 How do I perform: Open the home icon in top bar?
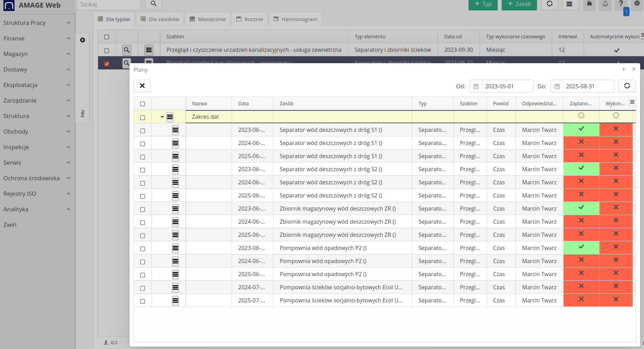click(x=589, y=4)
